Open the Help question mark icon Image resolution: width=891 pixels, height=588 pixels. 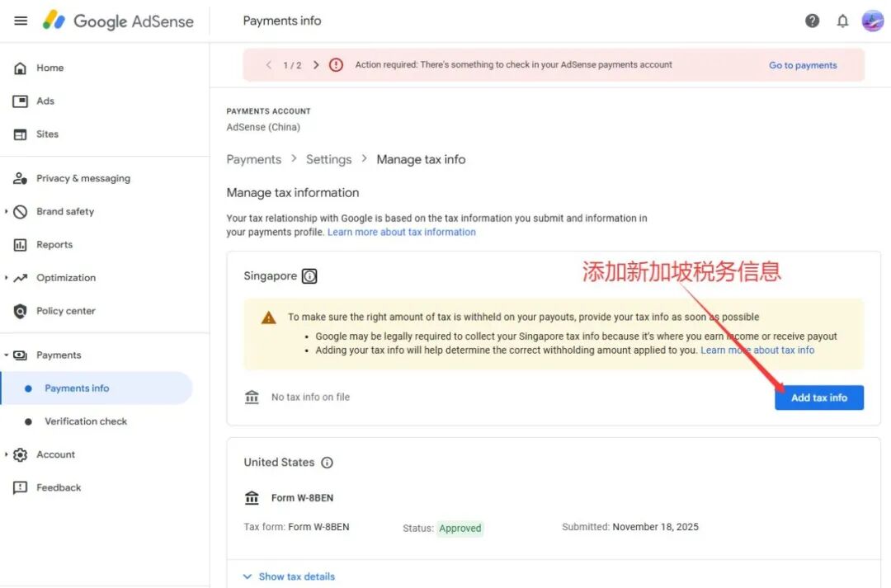(x=812, y=21)
